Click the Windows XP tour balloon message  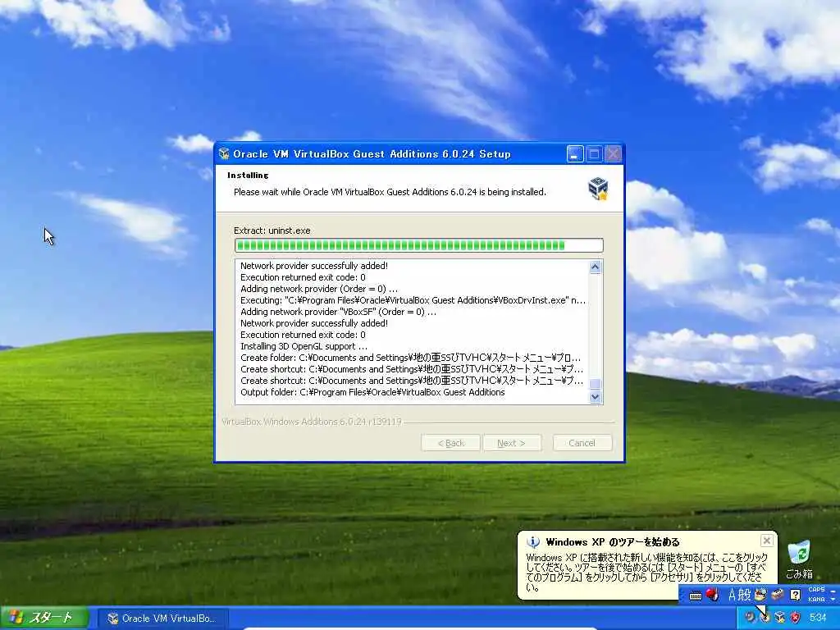(646, 572)
